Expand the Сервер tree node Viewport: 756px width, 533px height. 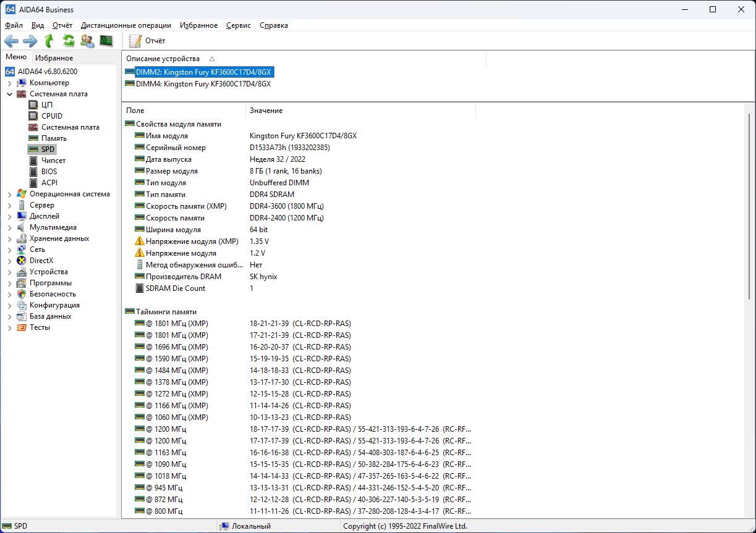point(9,205)
